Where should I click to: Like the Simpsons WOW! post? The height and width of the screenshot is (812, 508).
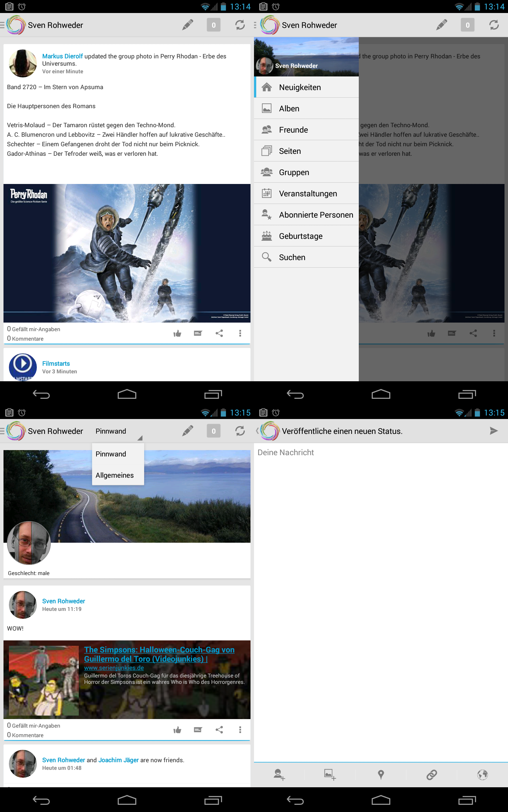point(177,730)
